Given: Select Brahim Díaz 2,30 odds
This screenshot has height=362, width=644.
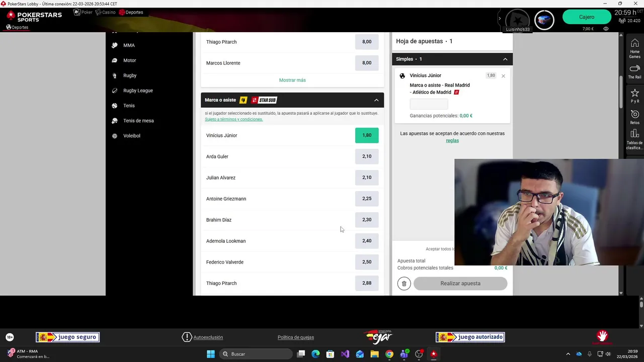Looking at the screenshot, I should pyautogui.click(x=367, y=220).
